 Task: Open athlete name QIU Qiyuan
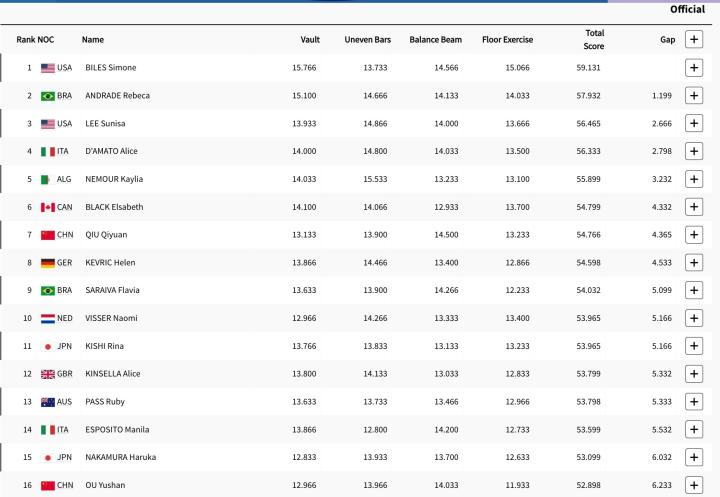point(109,235)
